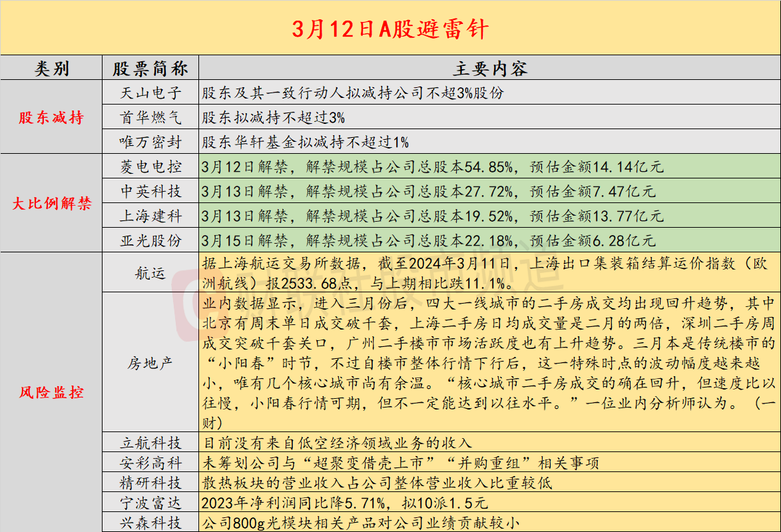The height and width of the screenshot is (532, 781).
Task: Select the stock name '中英科技'
Action: 150,191
